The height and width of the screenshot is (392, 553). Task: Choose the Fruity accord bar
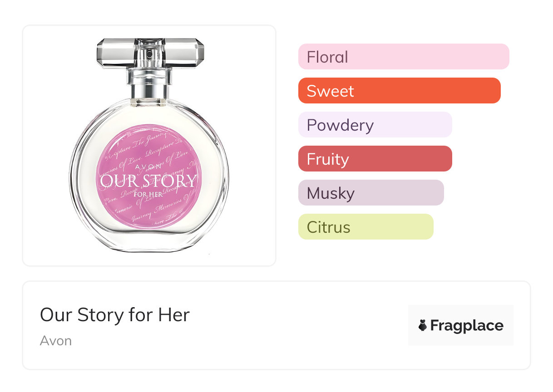[x=375, y=159]
